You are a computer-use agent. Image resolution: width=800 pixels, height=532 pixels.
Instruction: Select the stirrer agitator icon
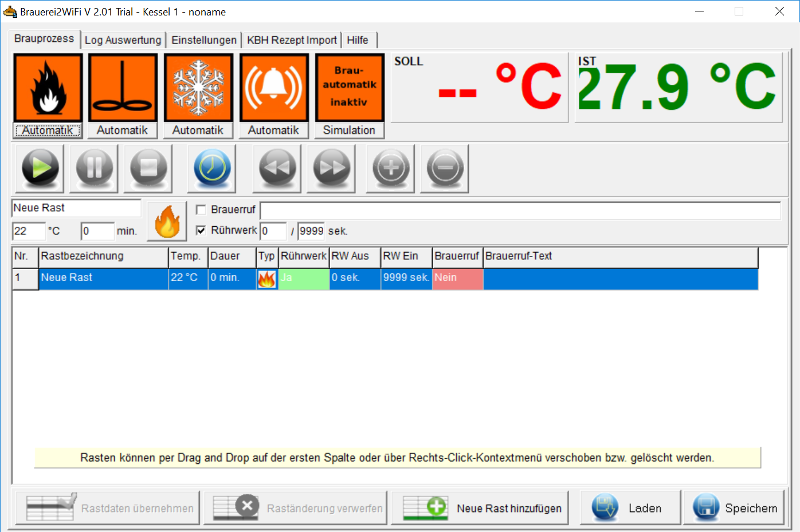pos(123,88)
